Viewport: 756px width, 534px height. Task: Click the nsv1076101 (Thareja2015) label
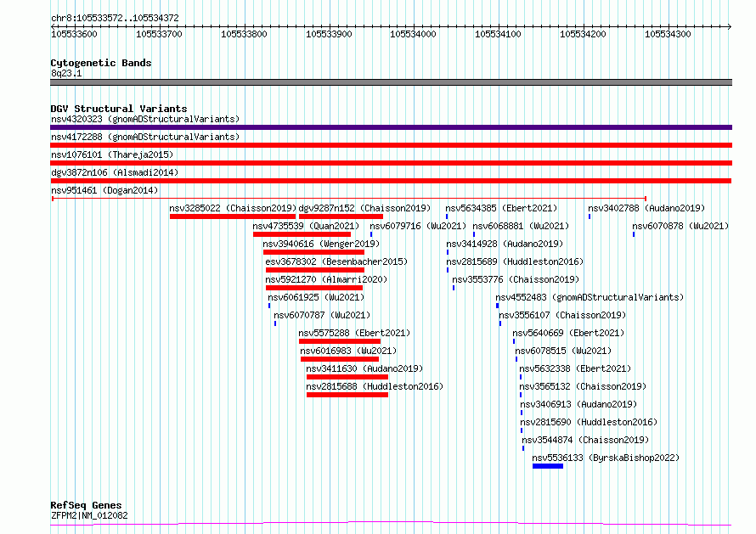(112, 155)
